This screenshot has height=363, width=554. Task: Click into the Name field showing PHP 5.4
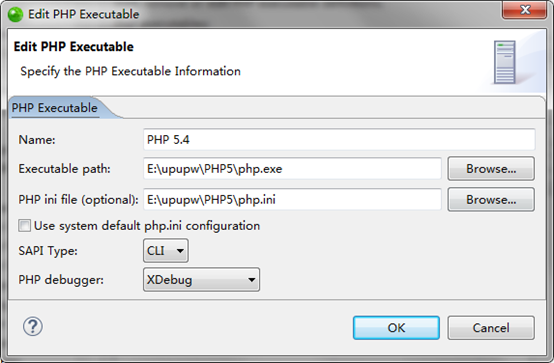click(339, 140)
